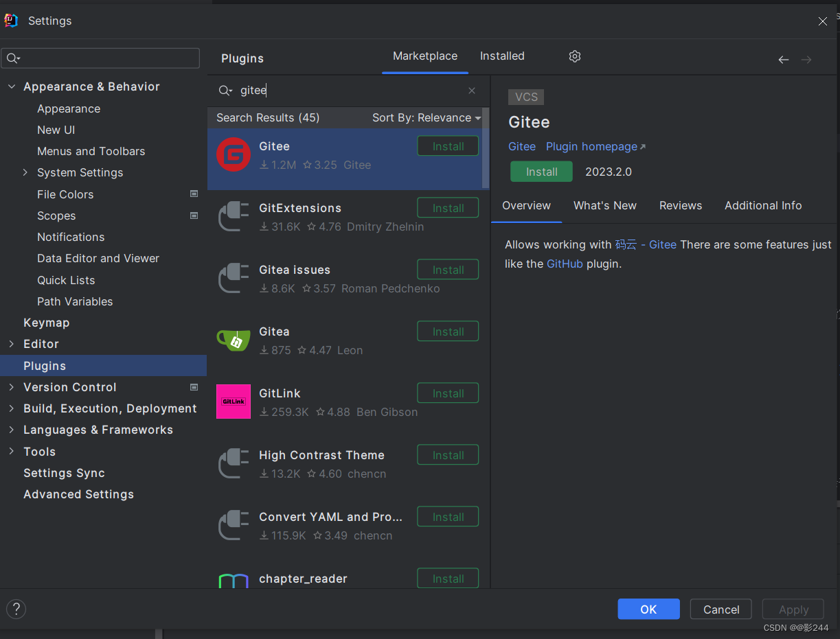Click the Cancel button
Image resolution: width=840 pixels, height=639 pixels.
pyautogui.click(x=721, y=609)
